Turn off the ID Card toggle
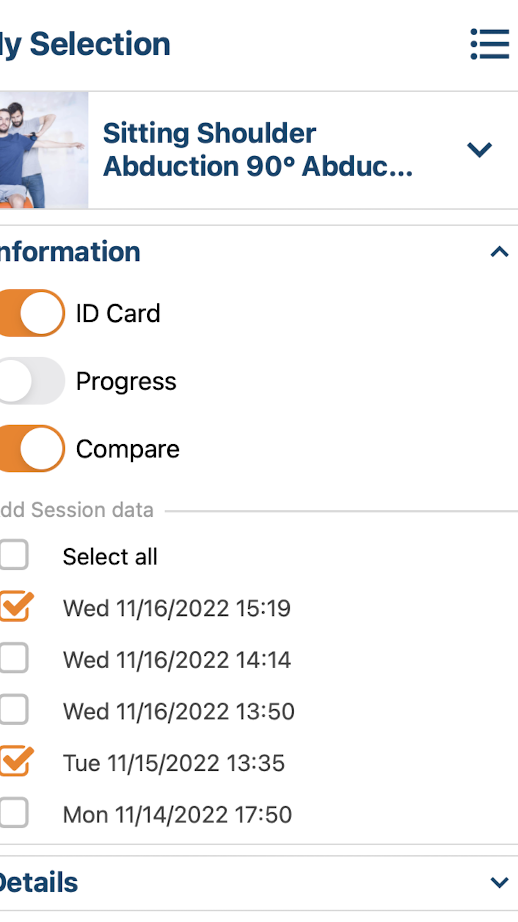 tap(31, 313)
